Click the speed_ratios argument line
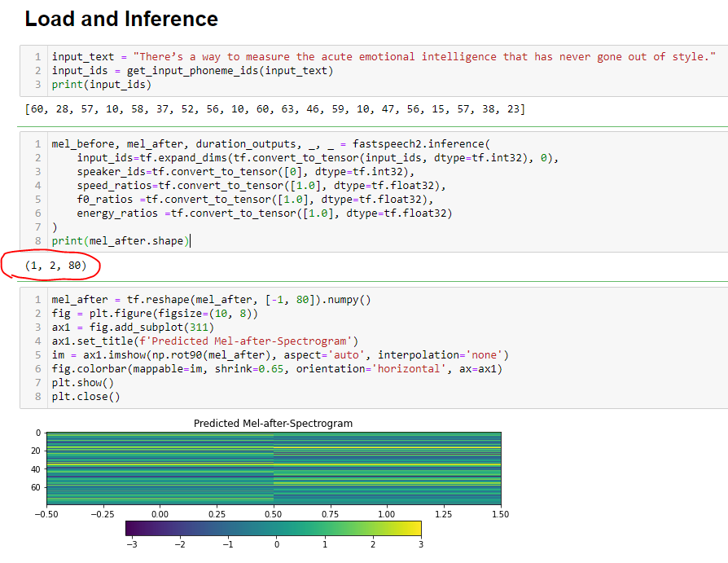Image resolution: width=728 pixels, height=563 pixels. click(x=261, y=186)
